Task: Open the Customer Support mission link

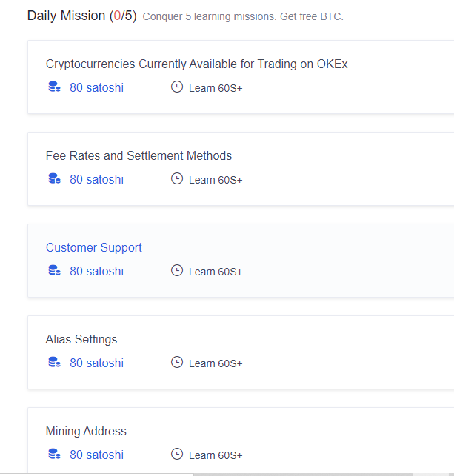Action: tap(93, 248)
